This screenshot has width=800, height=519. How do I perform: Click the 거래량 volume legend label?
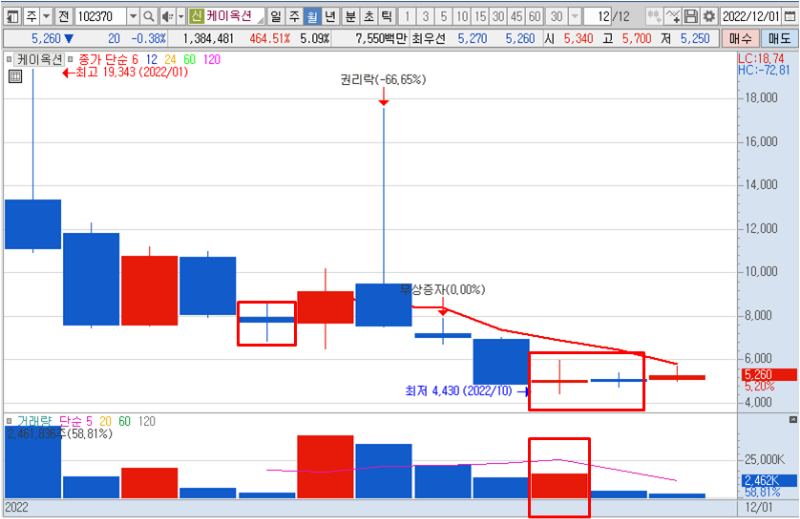[x=35, y=422]
